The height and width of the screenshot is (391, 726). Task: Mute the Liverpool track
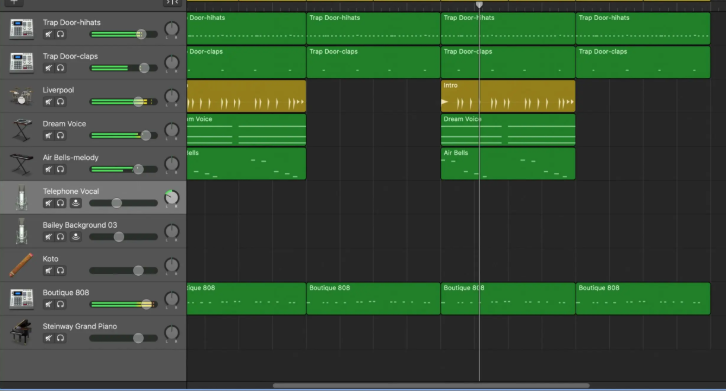(49, 102)
